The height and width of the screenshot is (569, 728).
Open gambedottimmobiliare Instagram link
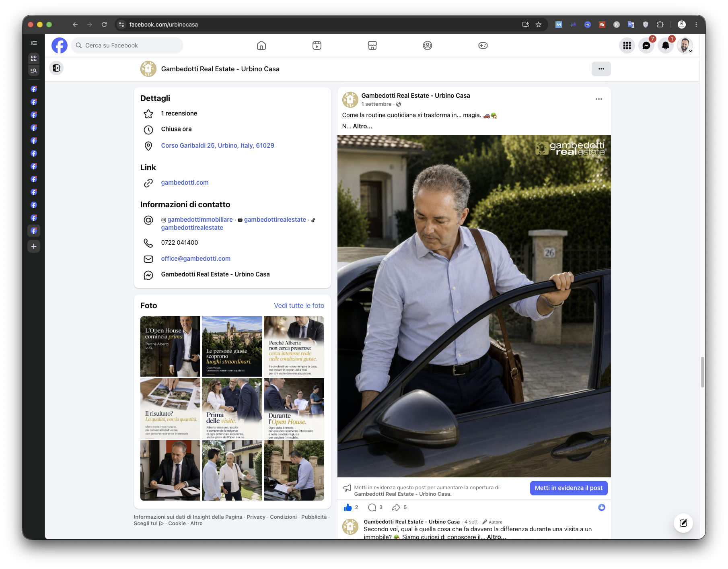pyautogui.click(x=200, y=220)
